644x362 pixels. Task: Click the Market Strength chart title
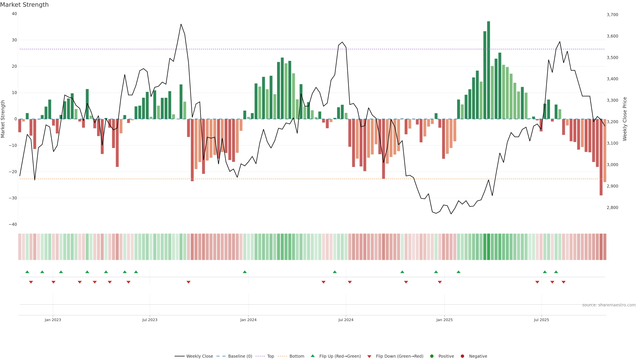[x=24, y=5]
